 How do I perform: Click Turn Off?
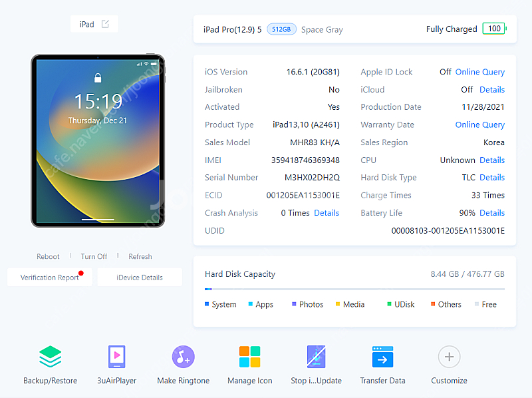click(94, 256)
